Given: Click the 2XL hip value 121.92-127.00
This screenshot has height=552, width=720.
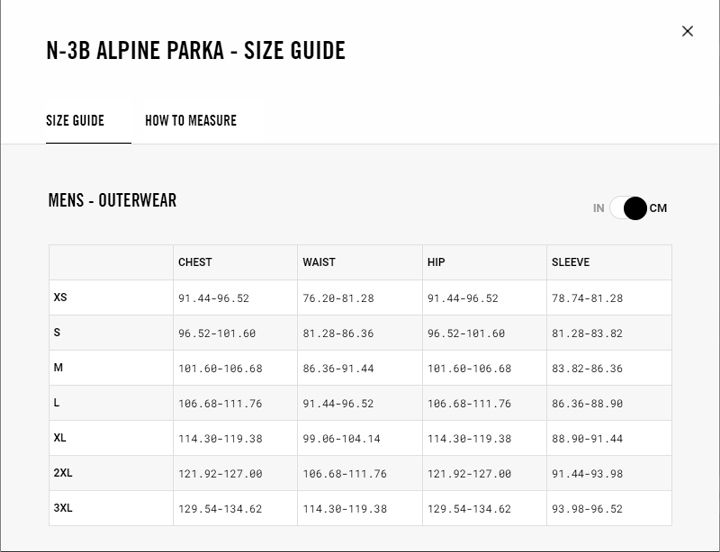Looking at the screenshot, I should pos(469,474).
